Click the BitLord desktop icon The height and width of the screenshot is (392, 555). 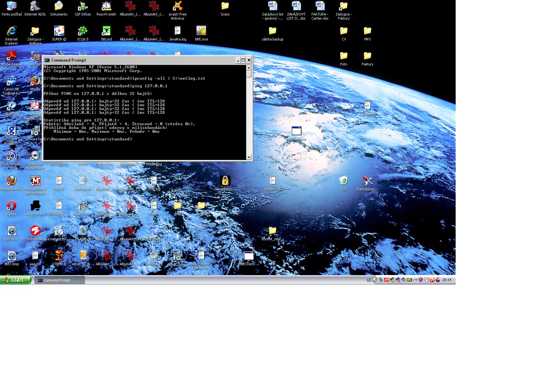[106, 31]
